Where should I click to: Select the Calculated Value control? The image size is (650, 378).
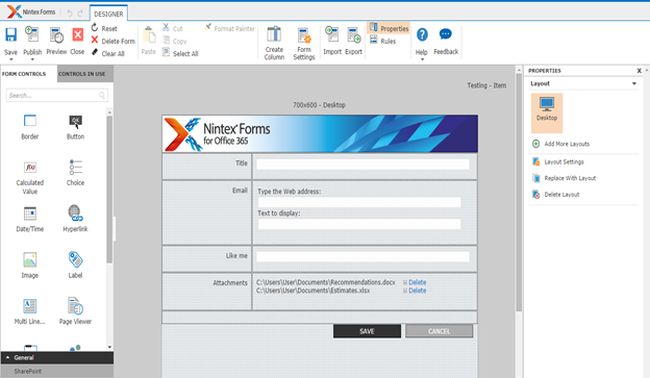[x=30, y=177]
